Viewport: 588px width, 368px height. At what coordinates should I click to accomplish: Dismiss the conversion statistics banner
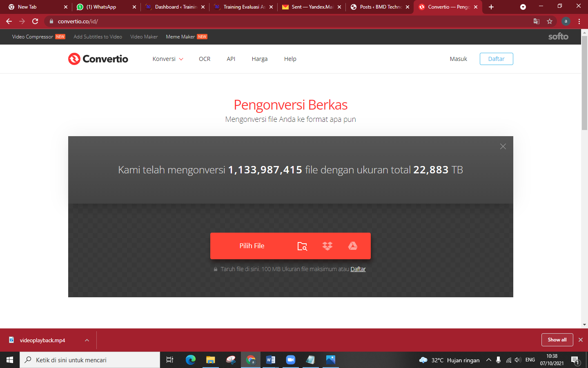503,146
